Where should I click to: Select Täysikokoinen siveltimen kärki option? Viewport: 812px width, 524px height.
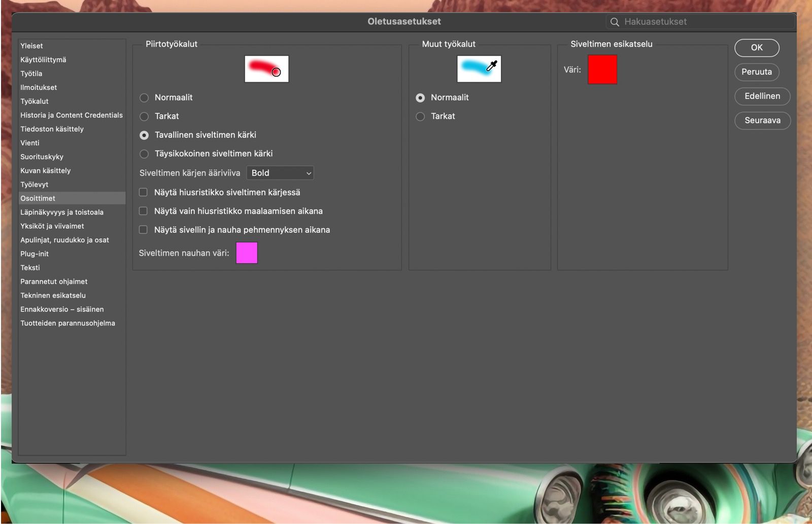(x=144, y=154)
